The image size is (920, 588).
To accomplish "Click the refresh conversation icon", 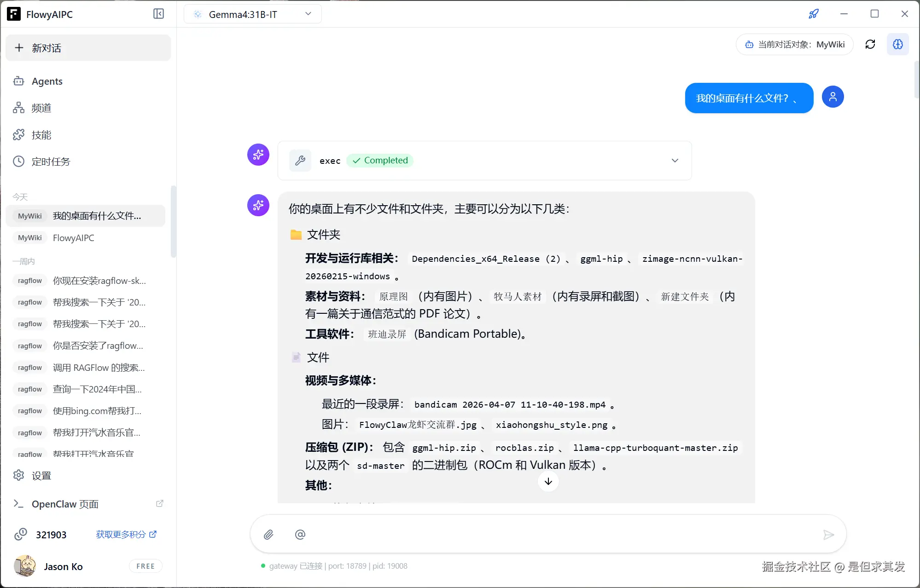I will pos(871,44).
